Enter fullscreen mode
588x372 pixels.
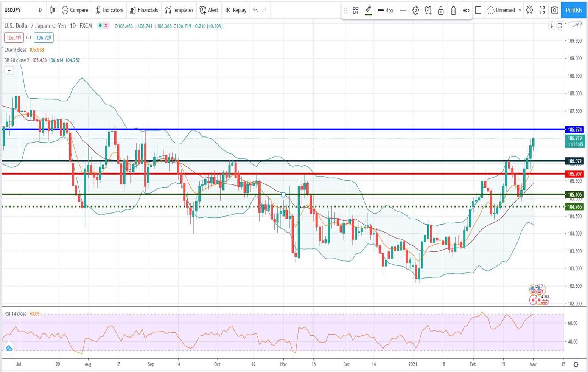tap(542, 10)
